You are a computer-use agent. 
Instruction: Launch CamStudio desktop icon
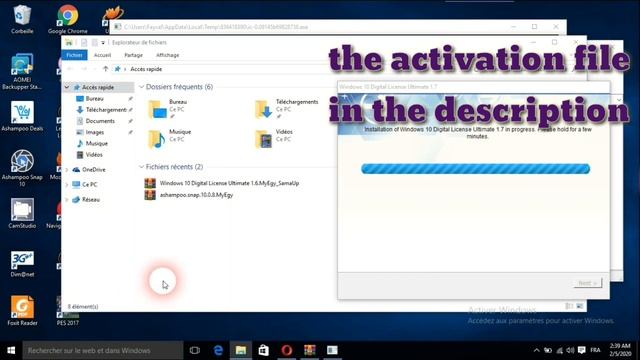coord(22,213)
